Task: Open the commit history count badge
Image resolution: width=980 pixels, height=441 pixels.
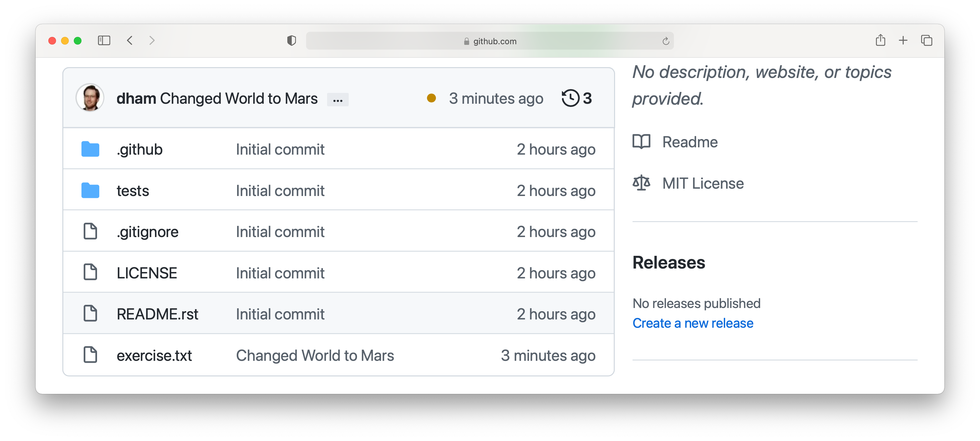Action: 576,98
